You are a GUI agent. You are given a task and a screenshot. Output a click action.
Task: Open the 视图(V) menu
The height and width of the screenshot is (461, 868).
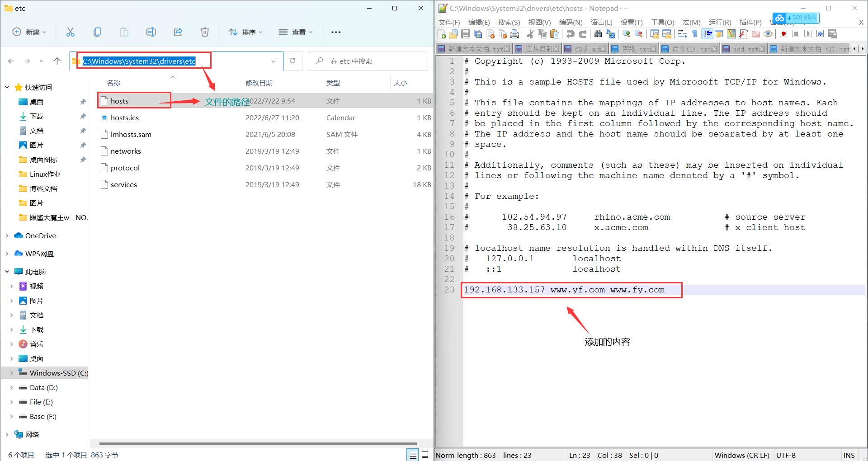point(539,22)
